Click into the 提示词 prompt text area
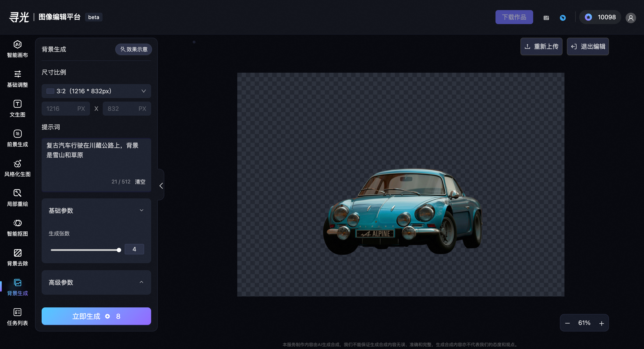This screenshot has height=349, width=644. [x=96, y=165]
